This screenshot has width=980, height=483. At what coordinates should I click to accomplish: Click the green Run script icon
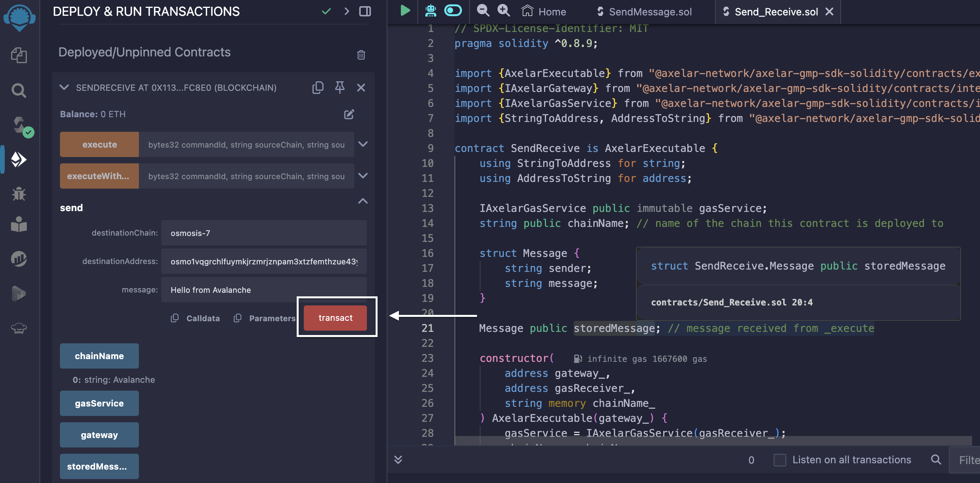(x=405, y=11)
